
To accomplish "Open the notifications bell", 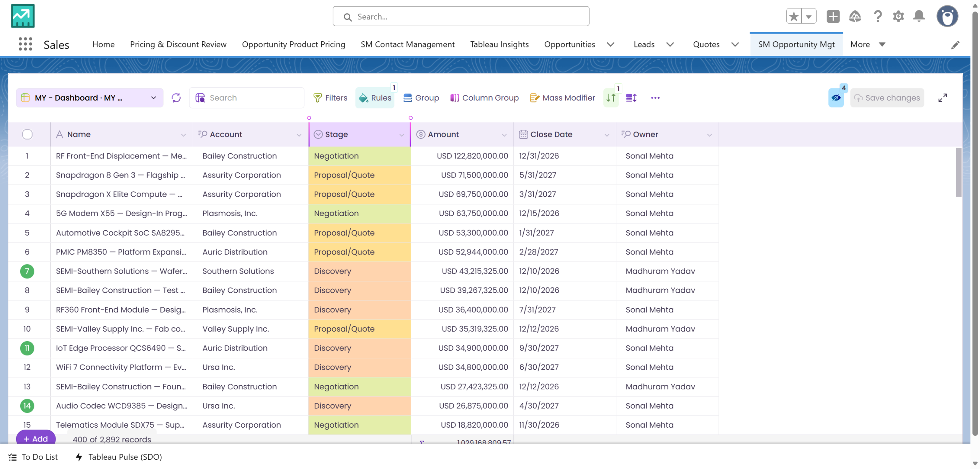I will pyautogui.click(x=919, y=16).
